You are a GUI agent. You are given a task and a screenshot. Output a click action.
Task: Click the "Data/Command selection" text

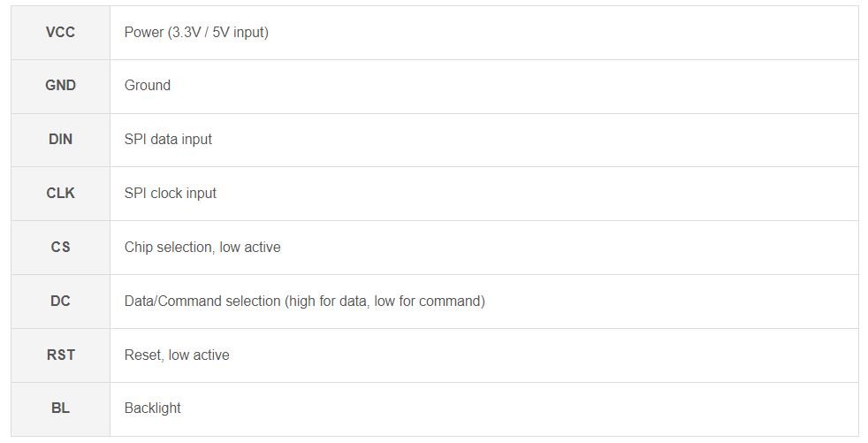[202, 302]
